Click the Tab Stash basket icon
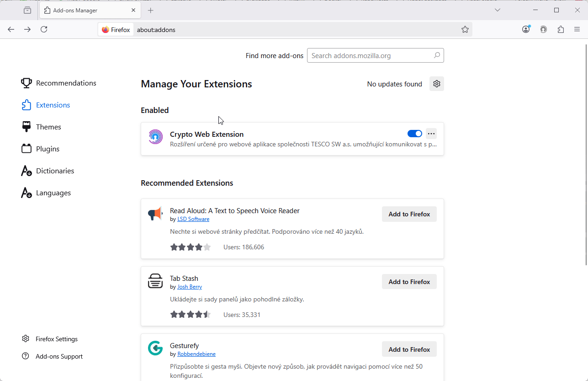This screenshot has width=588, height=381. [155, 281]
